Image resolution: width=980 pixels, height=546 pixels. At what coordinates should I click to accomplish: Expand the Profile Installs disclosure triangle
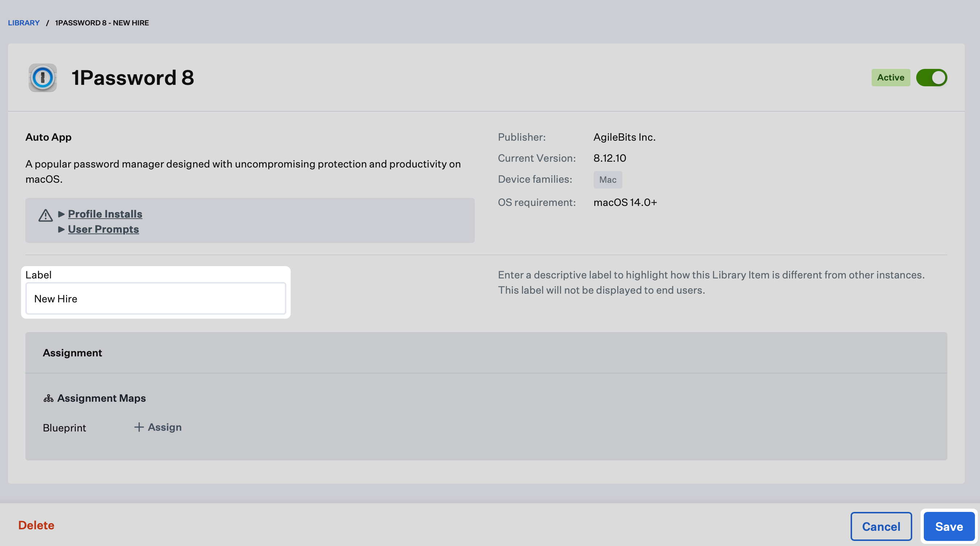[x=61, y=214]
